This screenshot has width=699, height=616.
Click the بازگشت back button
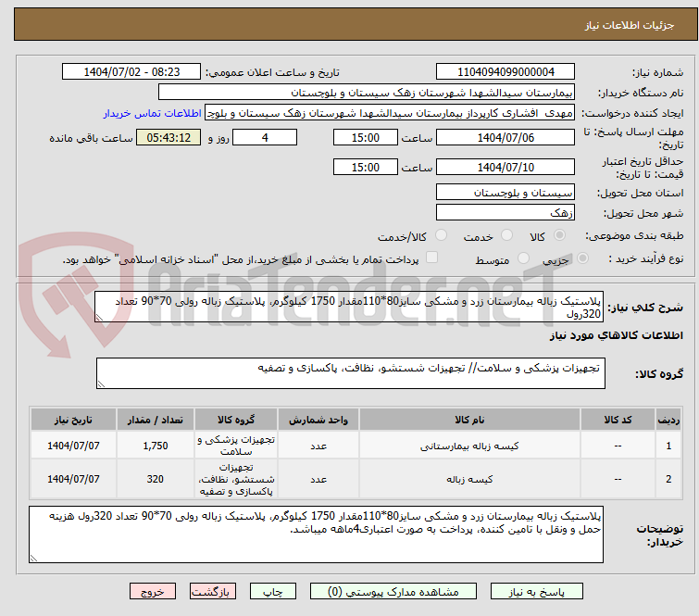pos(213,591)
